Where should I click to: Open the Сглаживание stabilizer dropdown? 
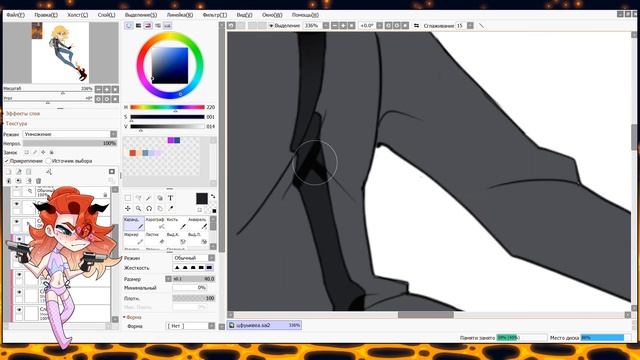click(x=470, y=25)
